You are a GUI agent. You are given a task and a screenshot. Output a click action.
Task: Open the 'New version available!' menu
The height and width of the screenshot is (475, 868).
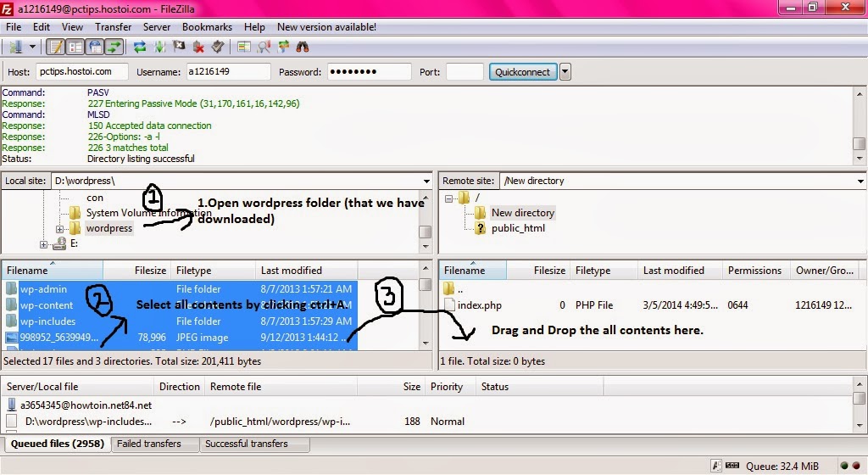pos(326,26)
